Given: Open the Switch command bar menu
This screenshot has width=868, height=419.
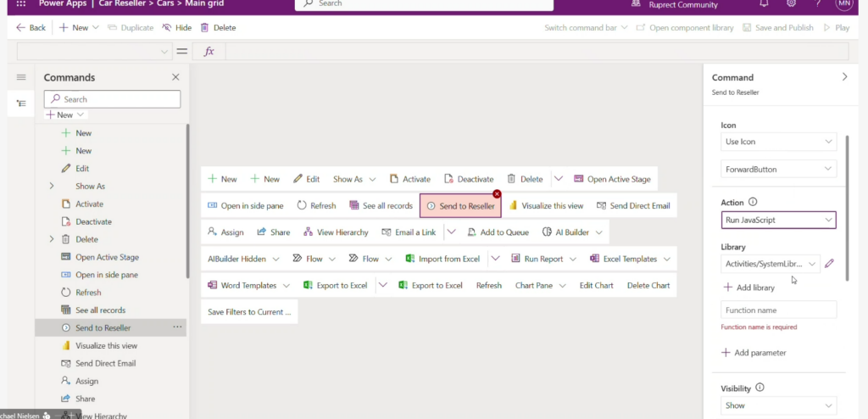Looking at the screenshot, I should pos(586,28).
